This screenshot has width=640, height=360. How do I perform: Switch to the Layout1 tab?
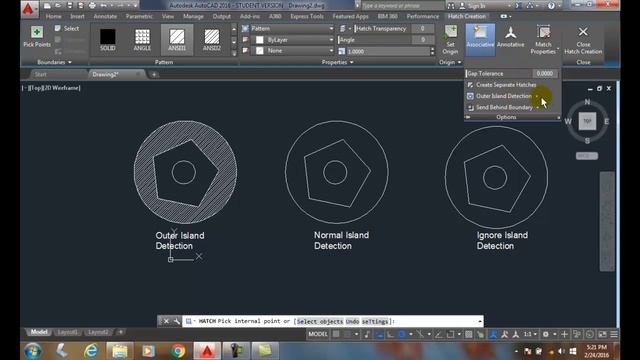coord(67,332)
